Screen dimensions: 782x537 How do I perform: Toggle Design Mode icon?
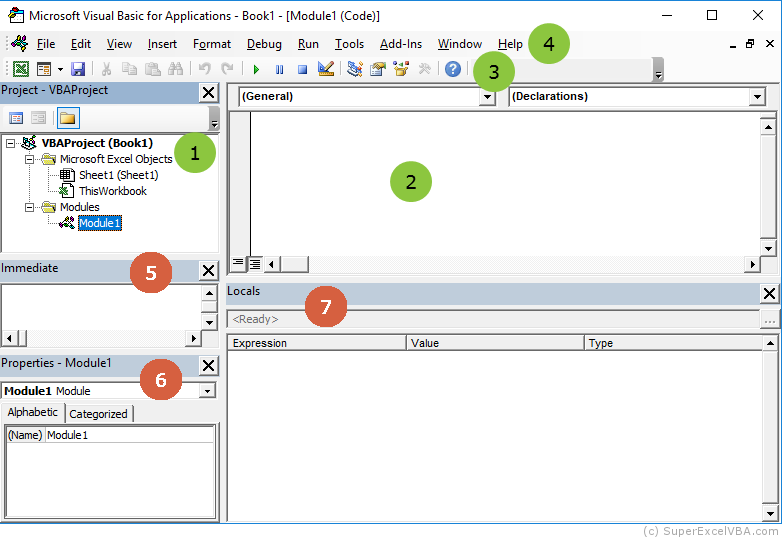(x=326, y=69)
